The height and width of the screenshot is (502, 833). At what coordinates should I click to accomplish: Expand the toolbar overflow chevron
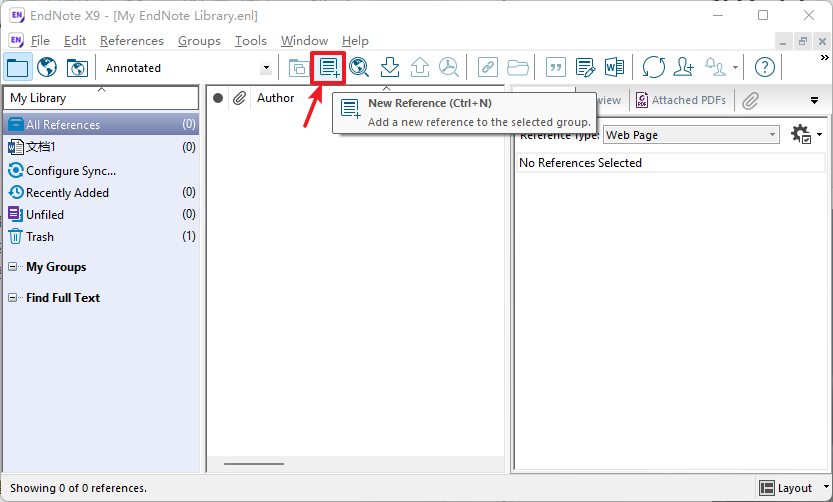pyautogui.click(x=824, y=57)
